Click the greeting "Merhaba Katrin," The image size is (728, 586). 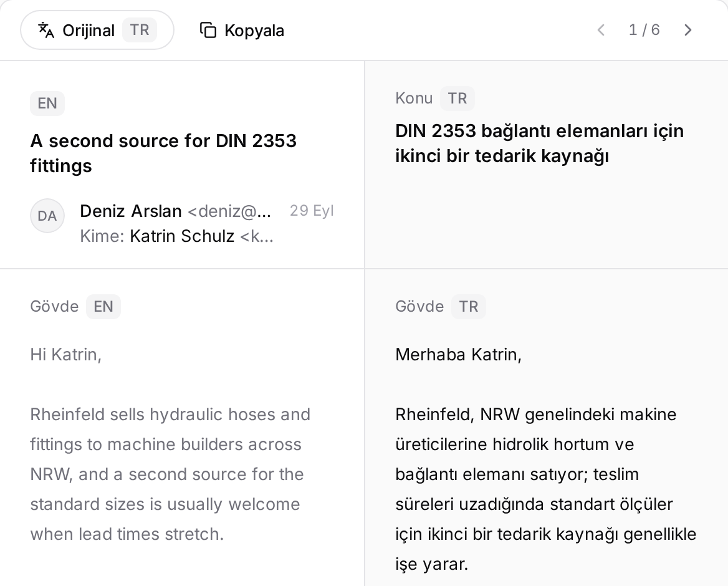point(459,355)
